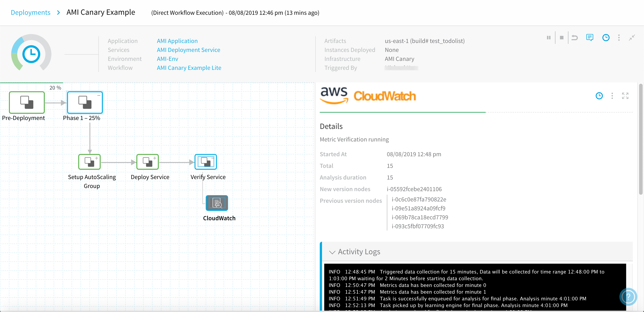Click the execution status clock gauge
The width and height of the screenshot is (644, 312).
click(31, 54)
